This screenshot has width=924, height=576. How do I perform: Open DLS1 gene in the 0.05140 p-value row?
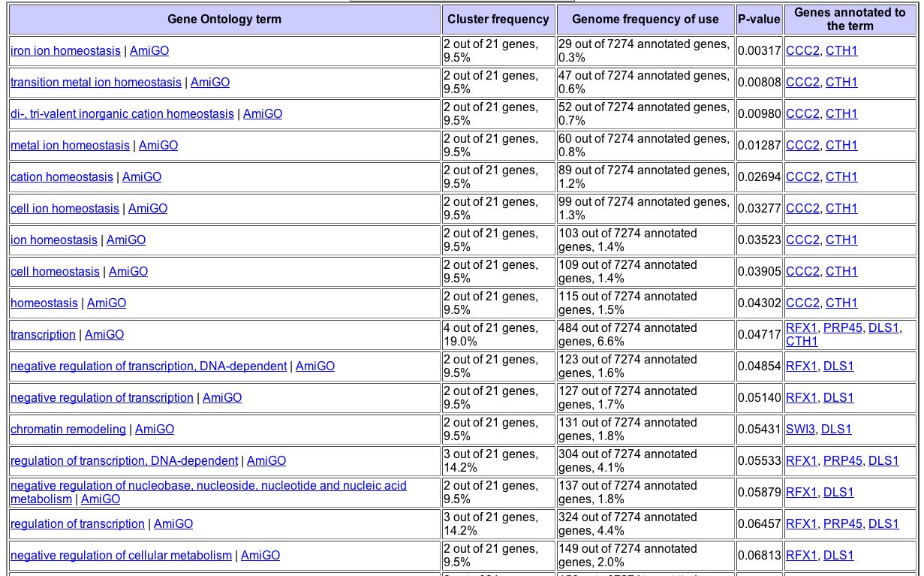838,398
